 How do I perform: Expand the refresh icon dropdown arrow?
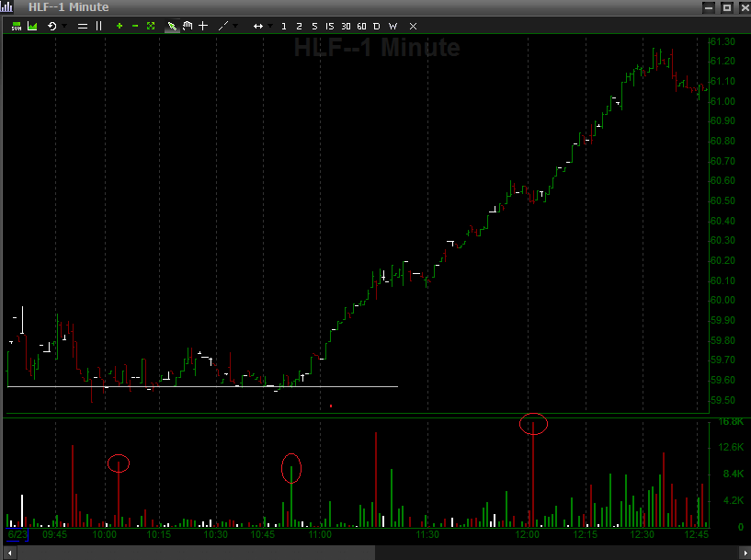(64, 26)
